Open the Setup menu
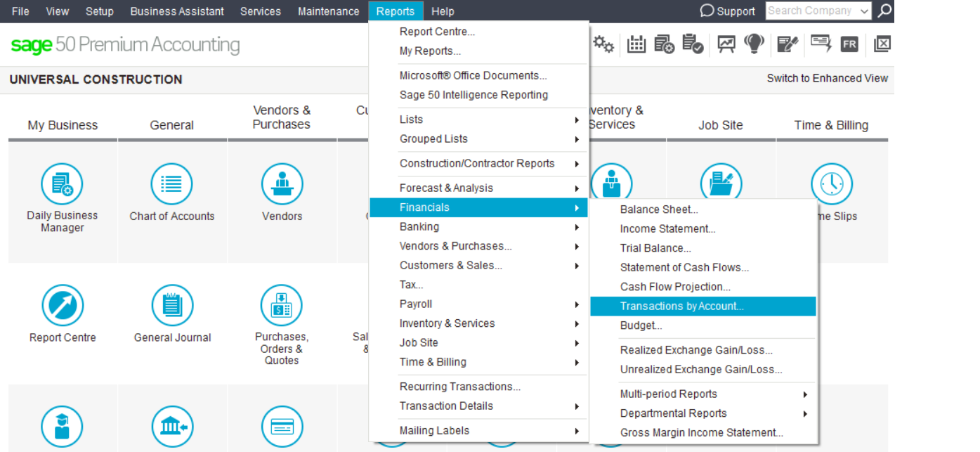 tap(99, 11)
